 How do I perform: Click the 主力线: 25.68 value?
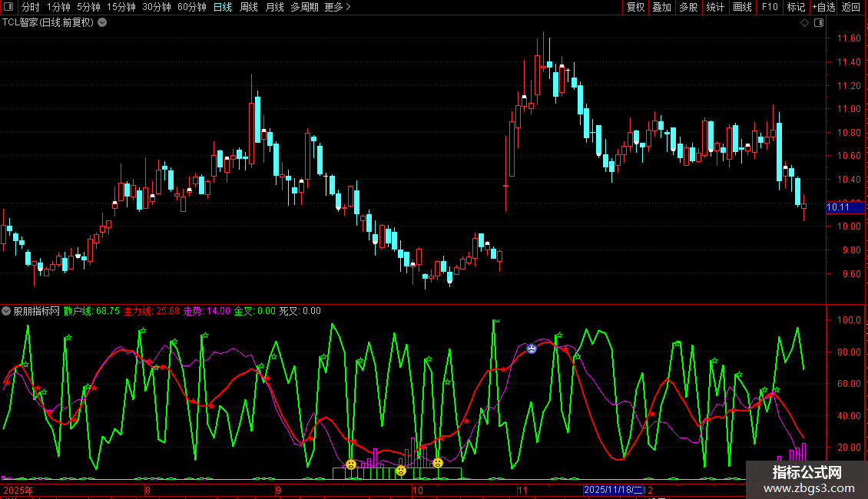coord(151,311)
